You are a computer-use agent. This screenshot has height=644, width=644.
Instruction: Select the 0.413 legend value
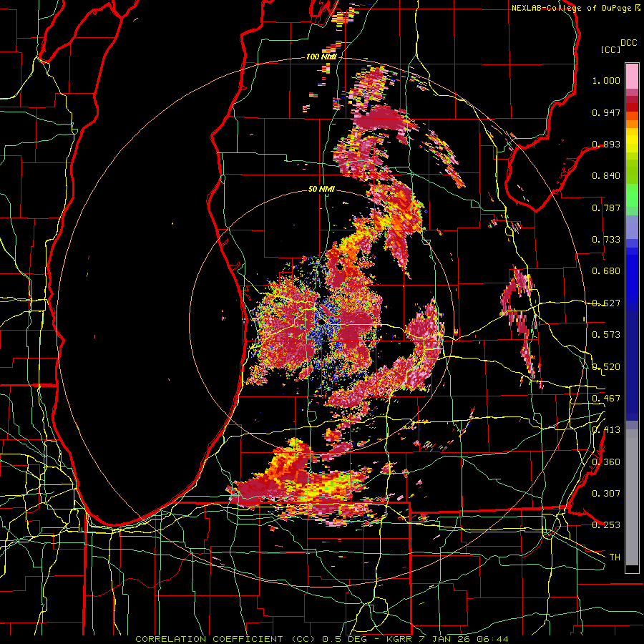[x=606, y=430]
